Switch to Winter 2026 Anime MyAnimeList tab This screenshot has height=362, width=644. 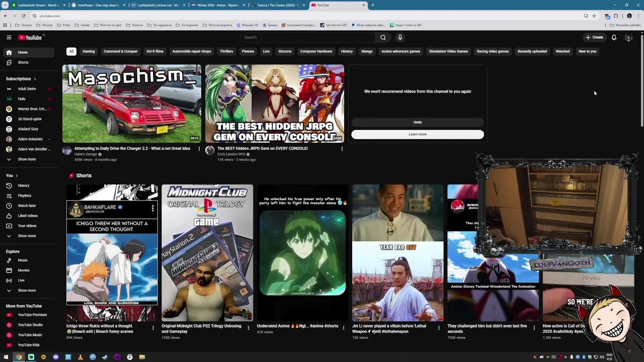pos(217,5)
